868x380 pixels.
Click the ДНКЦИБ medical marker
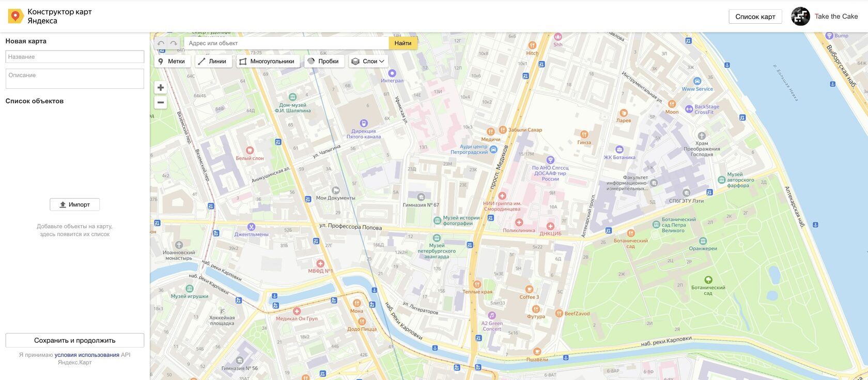tap(551, 226)
